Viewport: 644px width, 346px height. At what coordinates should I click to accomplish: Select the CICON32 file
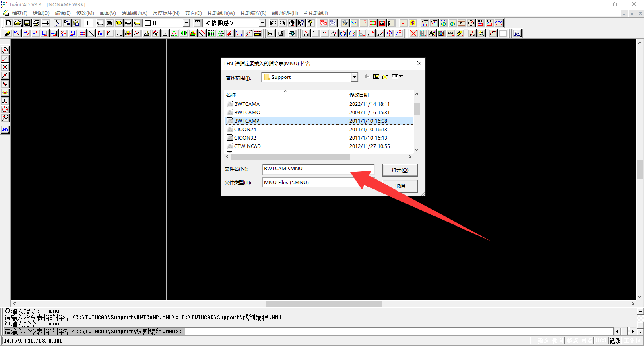coord(245,138)
